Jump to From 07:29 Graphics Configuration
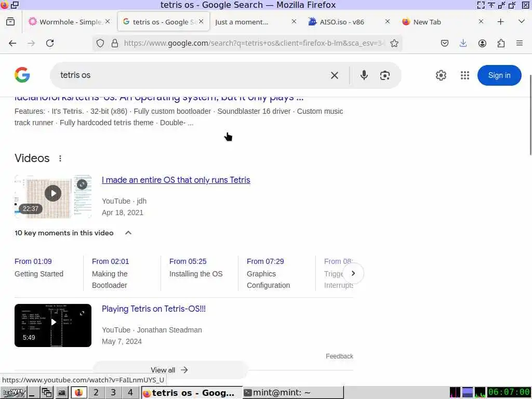The height and width of the screenshot is (399, 532). coord(268,273)
